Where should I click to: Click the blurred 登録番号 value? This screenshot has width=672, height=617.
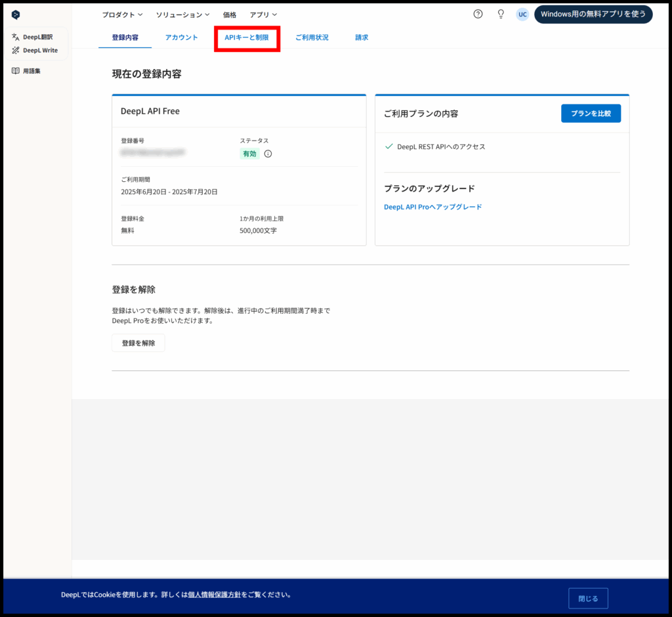pos(153,152)
